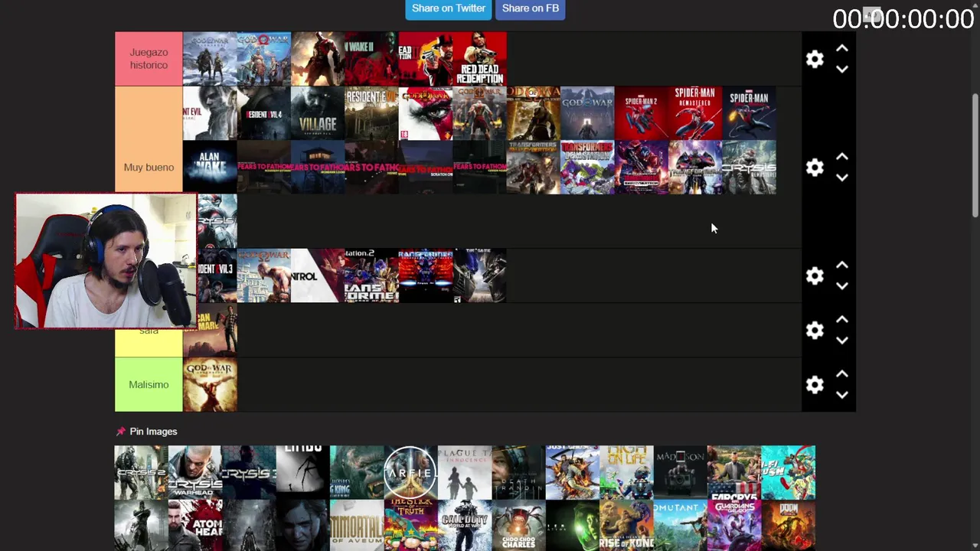Click the Share on Twitter button

[449, 8]
